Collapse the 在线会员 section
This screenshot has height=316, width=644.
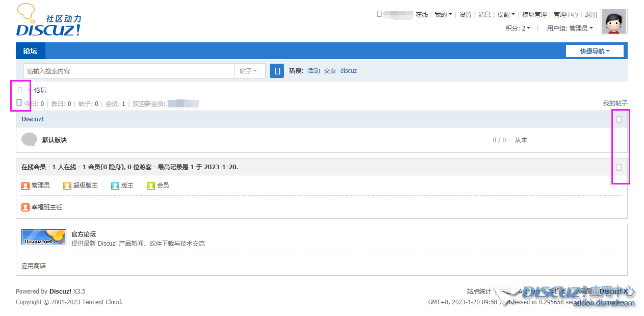pyautogui.click(x=619, y=167)
